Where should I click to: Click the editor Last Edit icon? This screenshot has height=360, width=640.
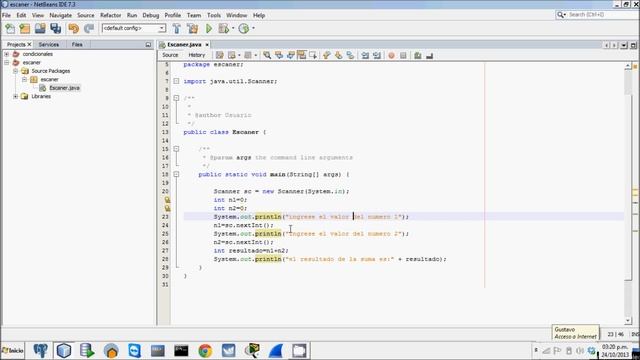[220, 55]
